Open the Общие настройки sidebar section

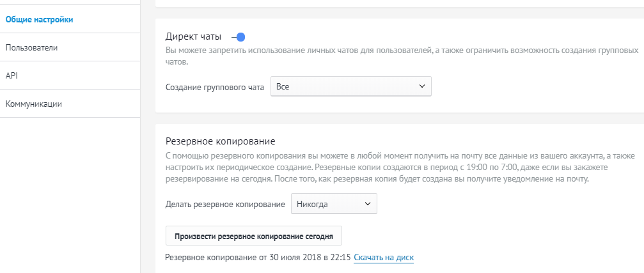tap(40, 19)
